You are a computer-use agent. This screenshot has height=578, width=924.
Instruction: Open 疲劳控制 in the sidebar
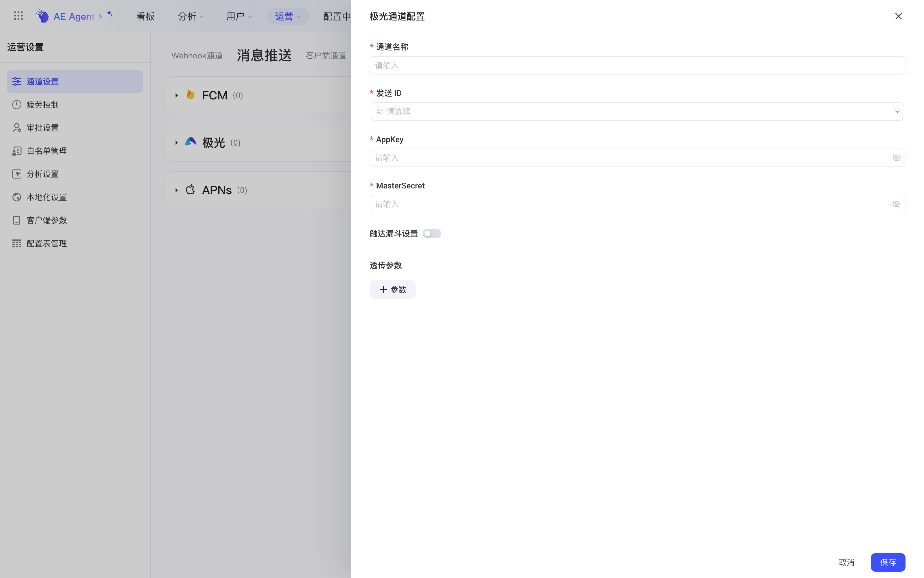pyautogui.click(x=75, y=105)
